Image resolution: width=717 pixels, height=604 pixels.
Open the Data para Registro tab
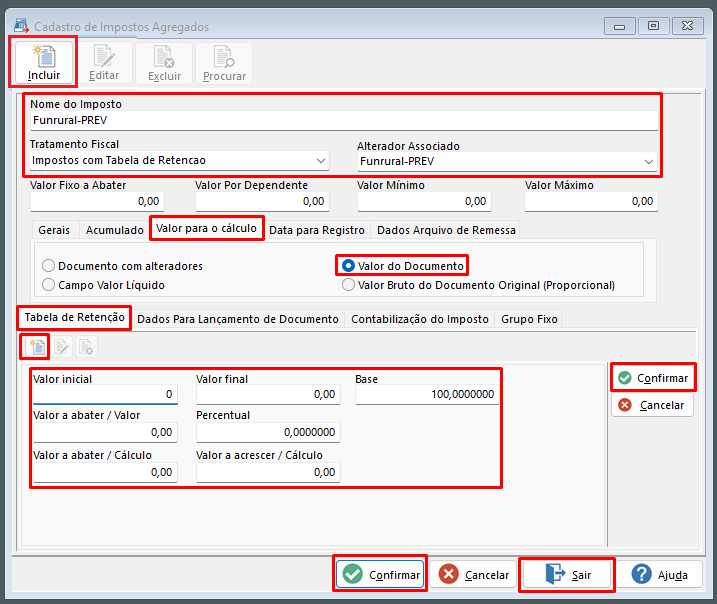(317, 230)
